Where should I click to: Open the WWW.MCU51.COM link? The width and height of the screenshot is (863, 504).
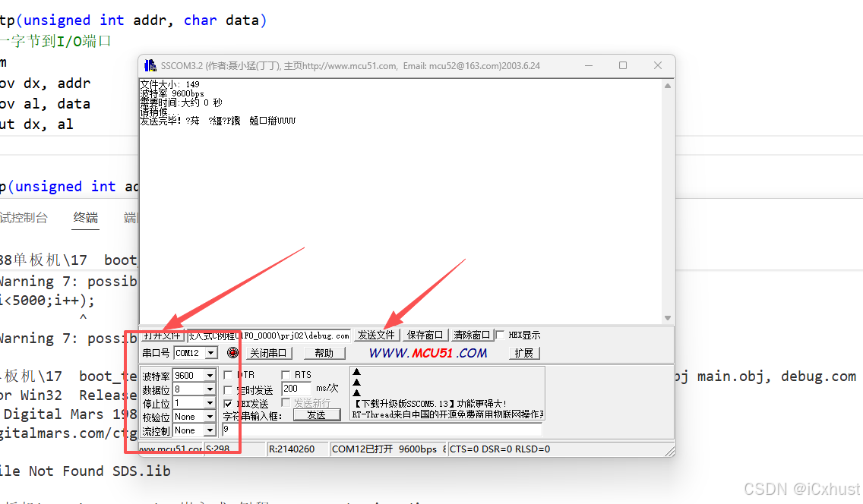tap(428, 353)
